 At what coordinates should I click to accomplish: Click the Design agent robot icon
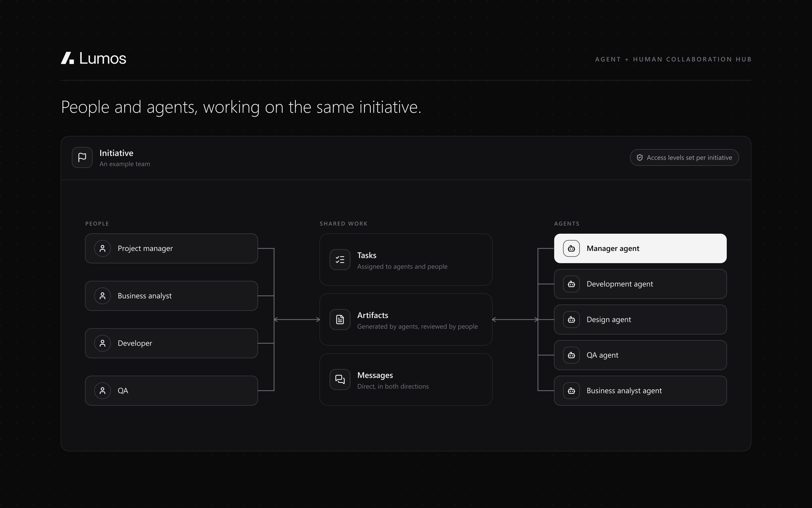(571, 320)
